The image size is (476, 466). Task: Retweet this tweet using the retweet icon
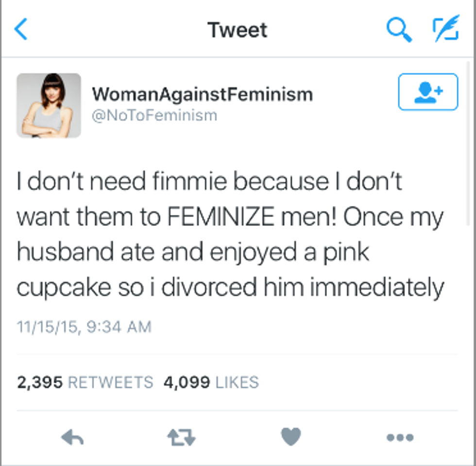pos(181,437)
